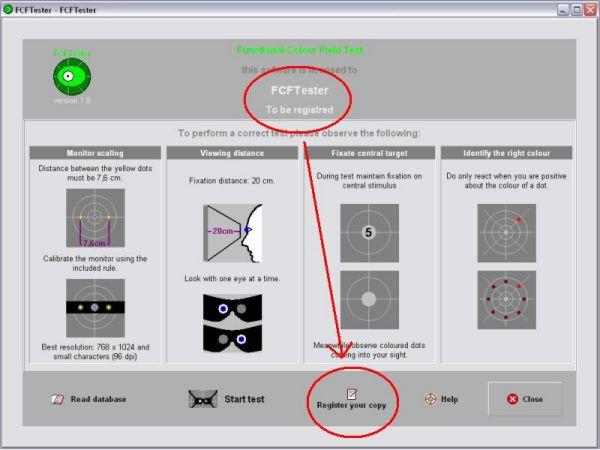The height and width of the screenshot is (450, 600).
Task: Click 'Calibrate the monitor using the included rule' text
Action: click(95, 263)
